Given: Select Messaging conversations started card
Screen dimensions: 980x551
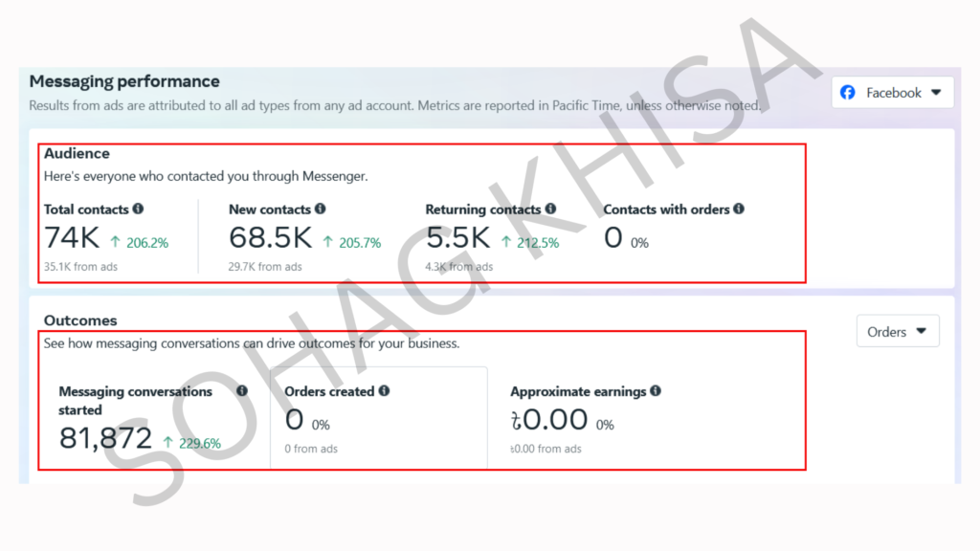Looking at the screenshot, I should pos(156,418).
